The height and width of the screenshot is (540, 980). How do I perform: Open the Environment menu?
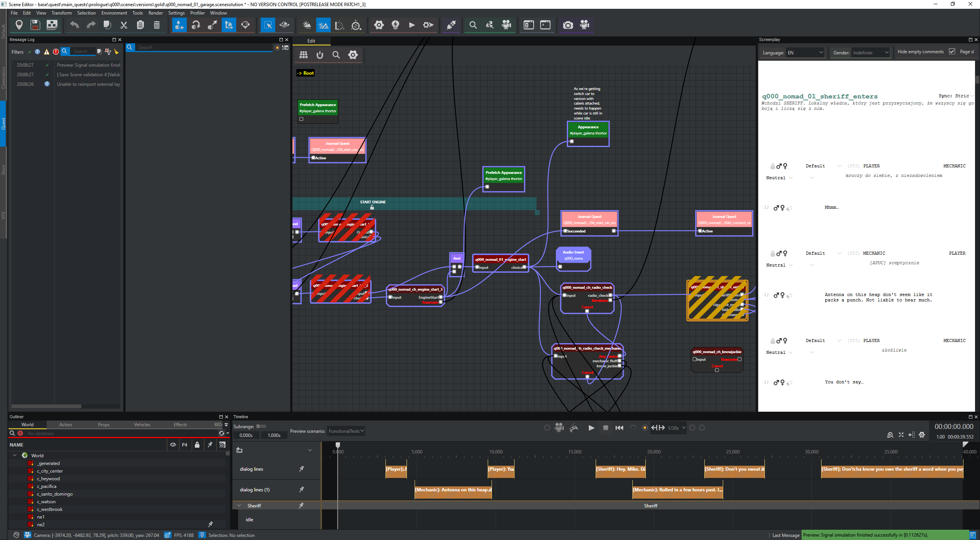(114, 13)
